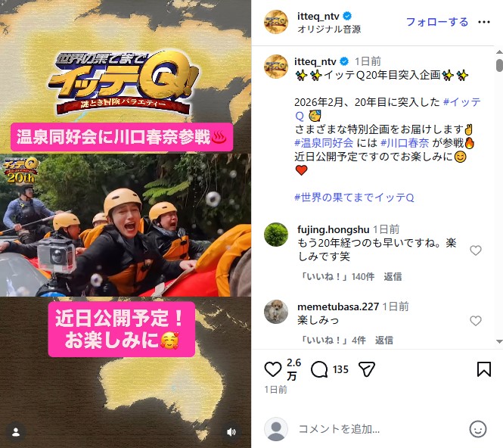
Task: Share post with paper plane icon
Action: 366,369
